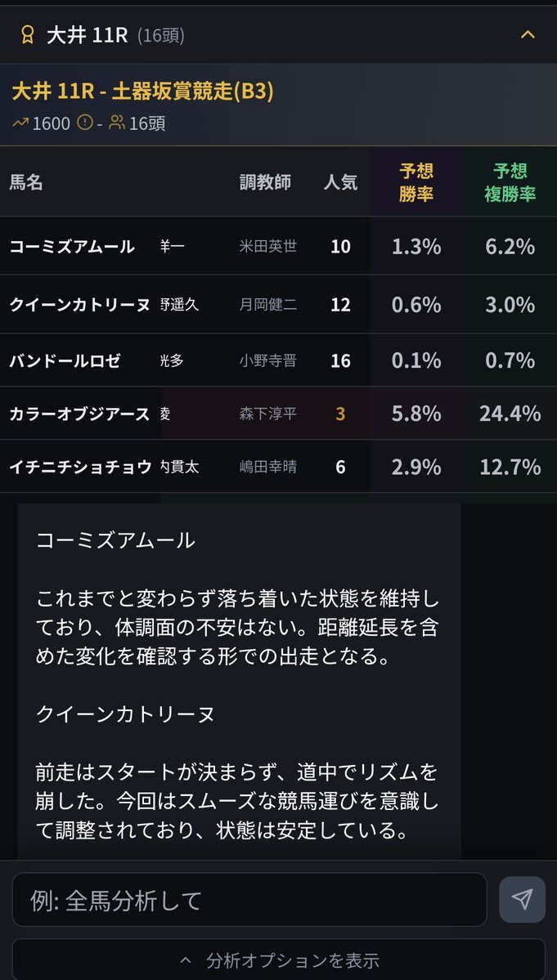Click the 例: 全馬分析して input field
557x980 pixels.
click(x=249, y=900)
